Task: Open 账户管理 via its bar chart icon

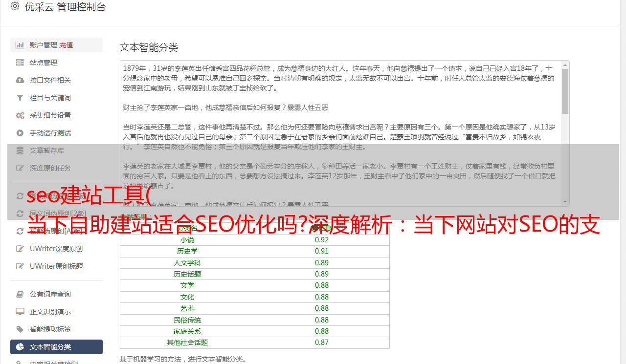Action: click(x=20, y=45)
